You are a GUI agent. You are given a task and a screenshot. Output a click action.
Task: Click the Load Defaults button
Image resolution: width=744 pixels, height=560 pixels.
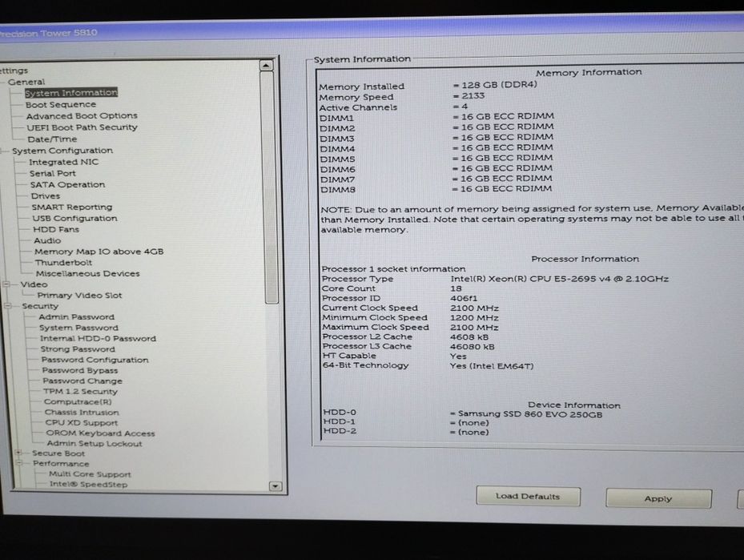click(528, 497)
